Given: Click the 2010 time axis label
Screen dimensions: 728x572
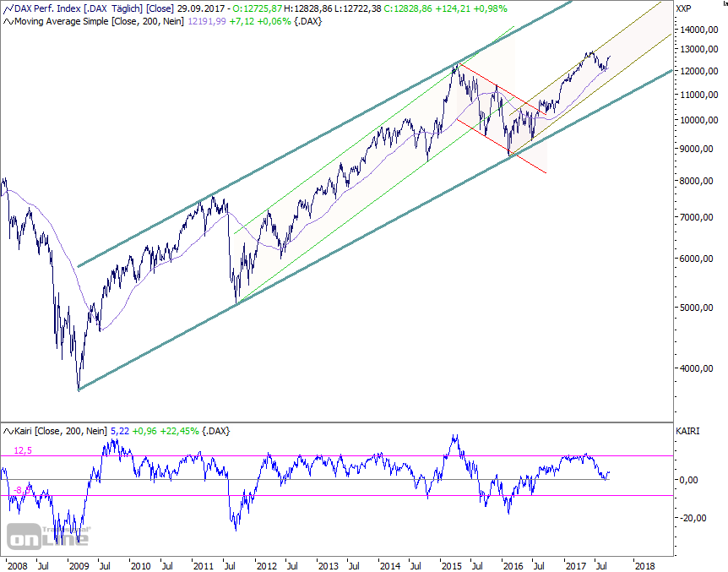Looking at the screenshot, I should [141, 566].
